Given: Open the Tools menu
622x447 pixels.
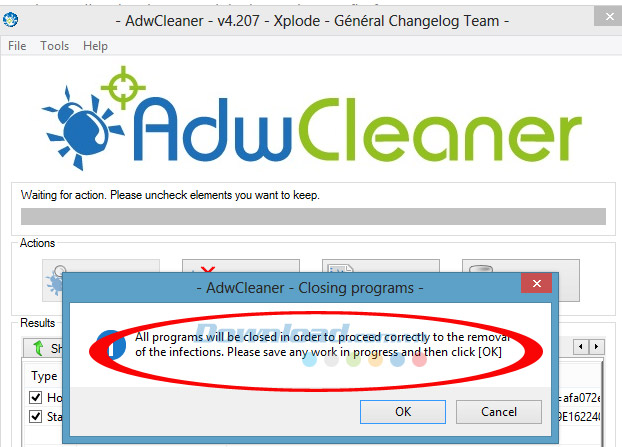Looking at the screenshot, I should 54,46.
